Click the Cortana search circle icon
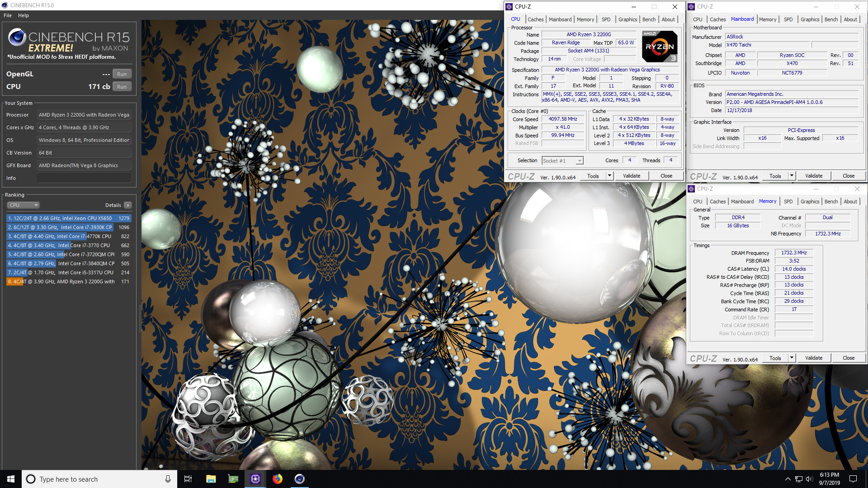868x488 pixels. [31, 479]
